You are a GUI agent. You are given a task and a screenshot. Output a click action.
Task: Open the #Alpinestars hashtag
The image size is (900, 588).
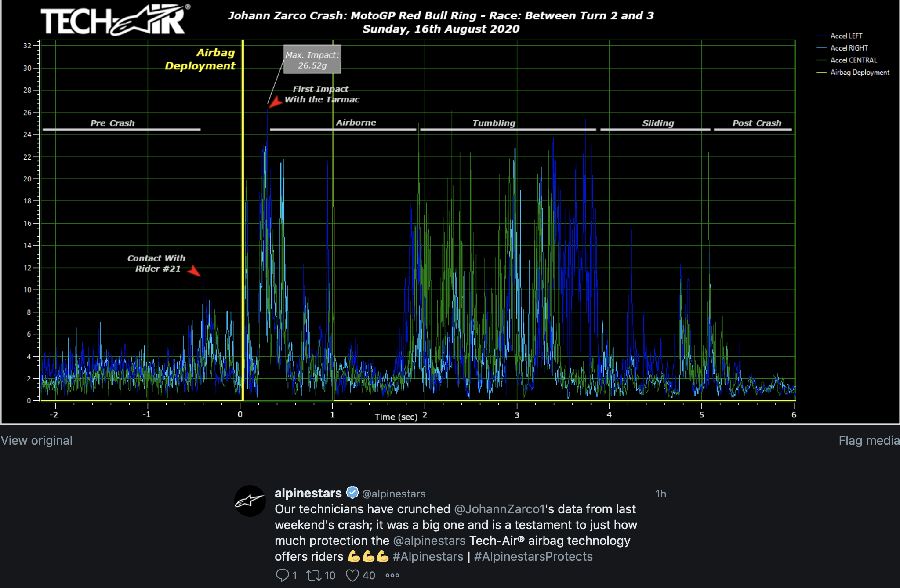pyautogui.click(x=428, y=556)
